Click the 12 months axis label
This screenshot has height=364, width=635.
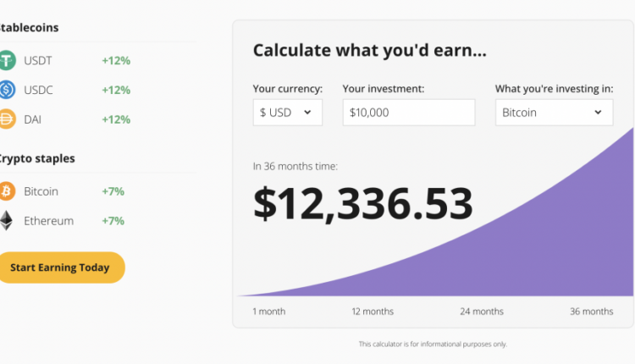click(x=373, y=312)
